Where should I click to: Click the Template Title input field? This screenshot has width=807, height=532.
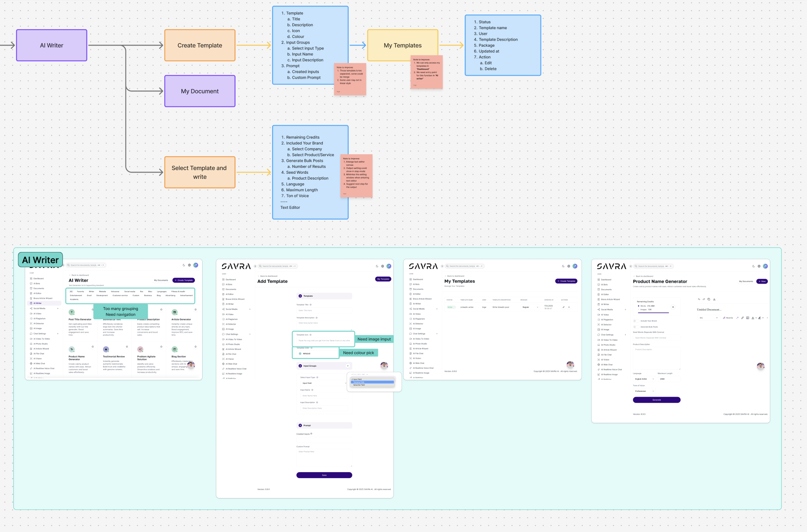click(x=324, y=310)
